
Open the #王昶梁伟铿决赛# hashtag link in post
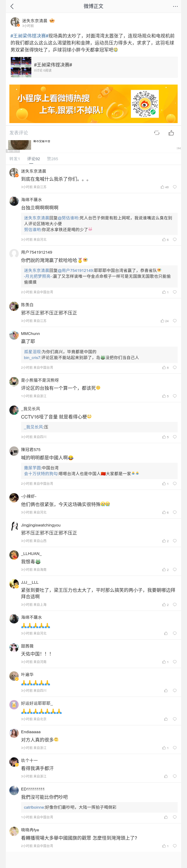coord(29,36)
